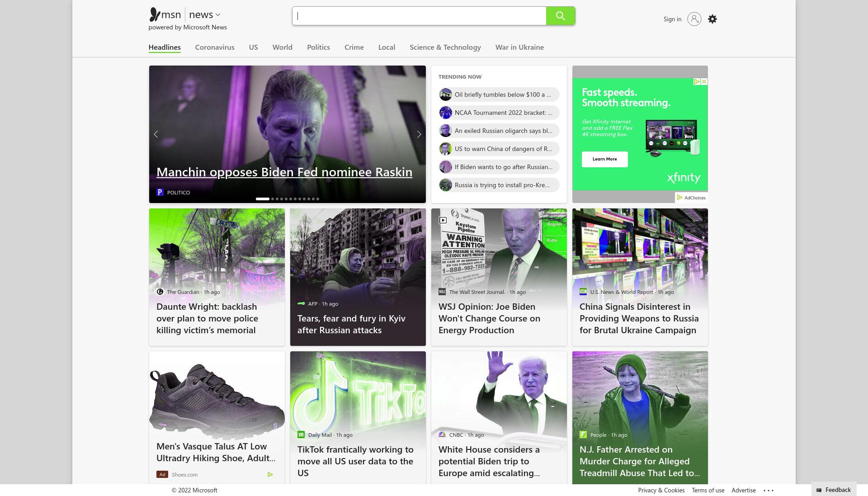Viewport: 868px width, 496px height.
Task: Click Learn More on Xfinity ad
Action: pos(604,159)
